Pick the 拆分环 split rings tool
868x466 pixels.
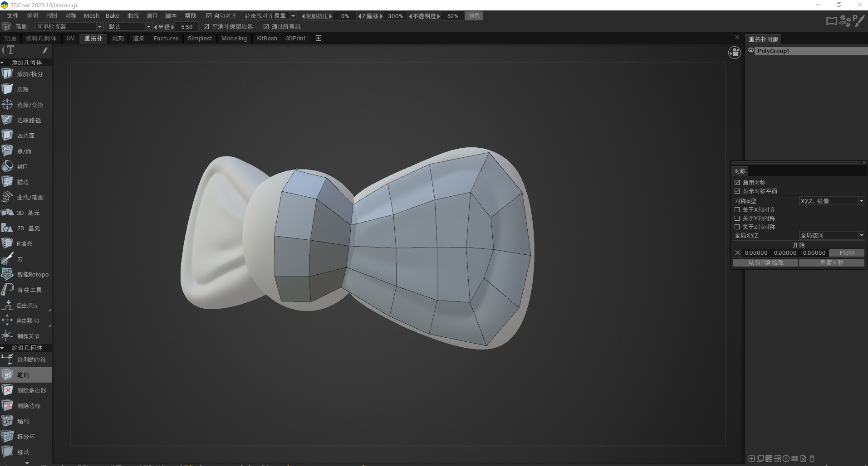25,437
